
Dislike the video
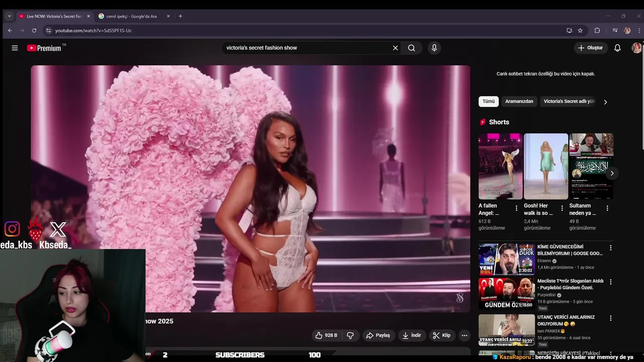(351, 335)
